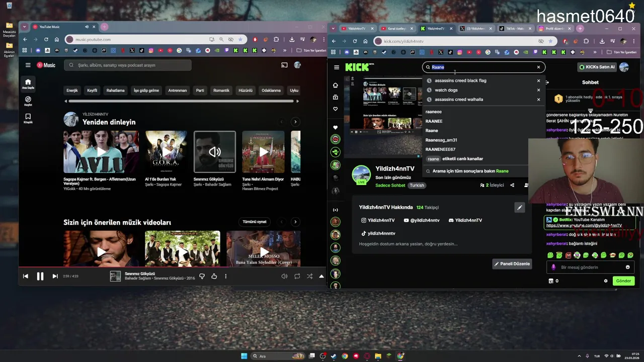
Task: Open Keşfet in YouTube Music sidebar
Action: tap(28, 101)
